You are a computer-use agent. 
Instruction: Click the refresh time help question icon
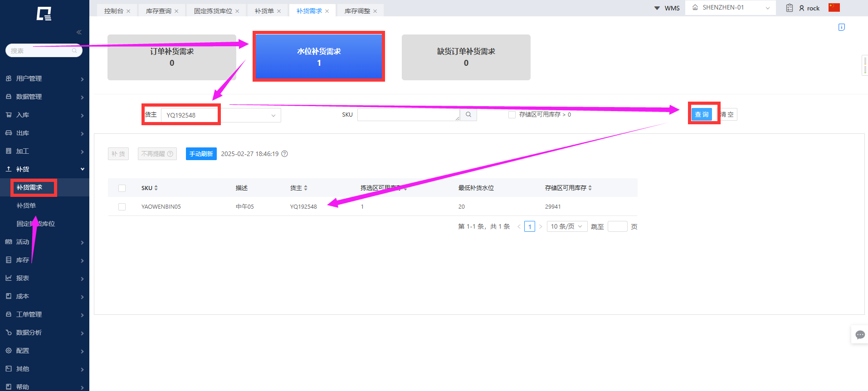pos(285,154)
